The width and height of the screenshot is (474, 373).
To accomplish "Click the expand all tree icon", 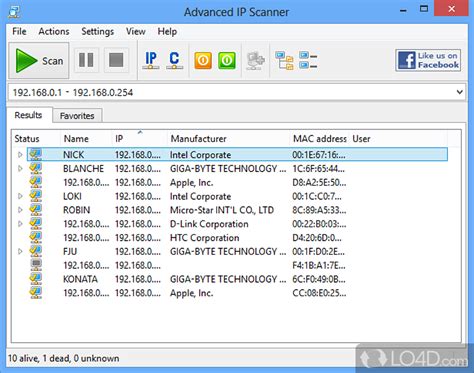I will coord(284,60).
